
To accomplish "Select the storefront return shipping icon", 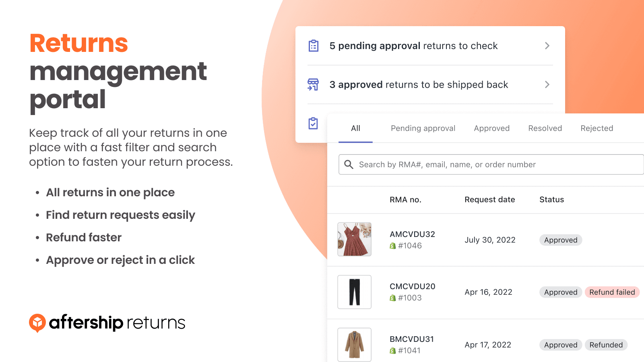I will 313,85.
